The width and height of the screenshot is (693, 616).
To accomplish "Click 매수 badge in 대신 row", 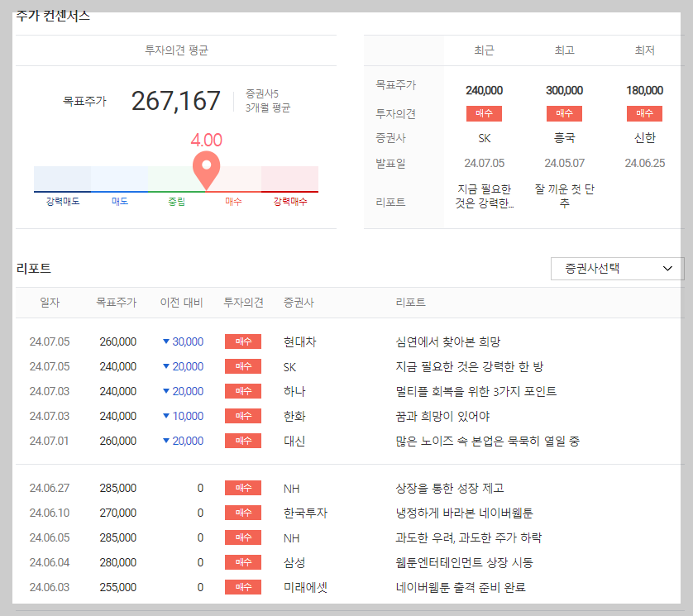I will (x=243, y=441).
